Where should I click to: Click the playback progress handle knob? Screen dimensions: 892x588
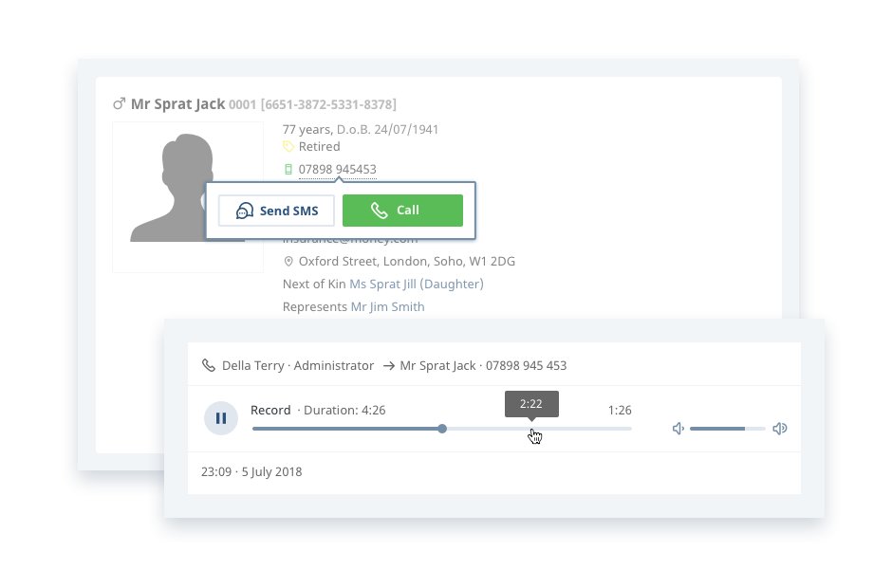click(442, 429)
